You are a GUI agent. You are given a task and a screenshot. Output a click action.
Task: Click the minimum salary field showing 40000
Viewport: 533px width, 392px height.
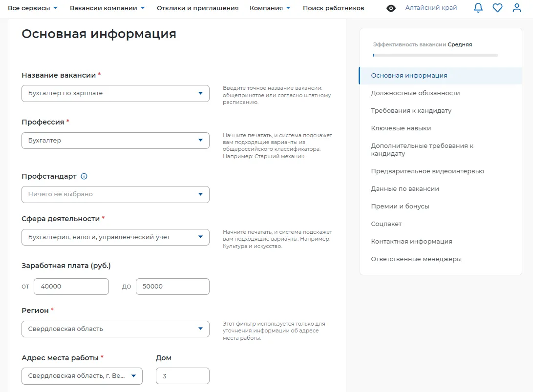tap(71, 286)
